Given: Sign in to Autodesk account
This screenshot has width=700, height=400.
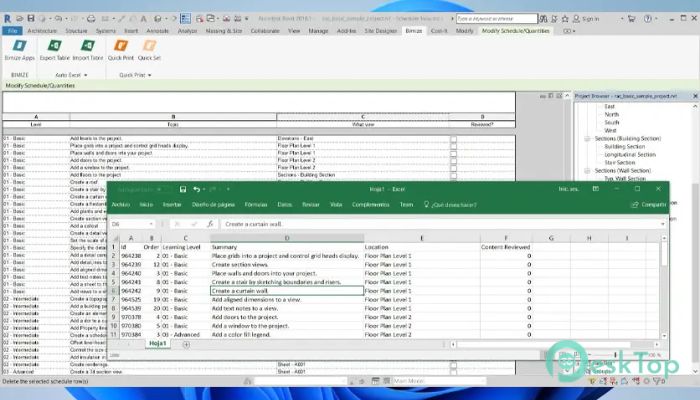Looking at the screenshot, I should pos(586,19).
